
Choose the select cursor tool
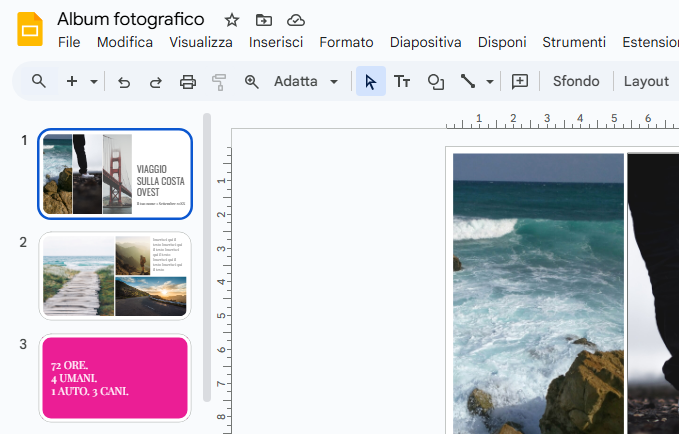[x=371, y=82]
